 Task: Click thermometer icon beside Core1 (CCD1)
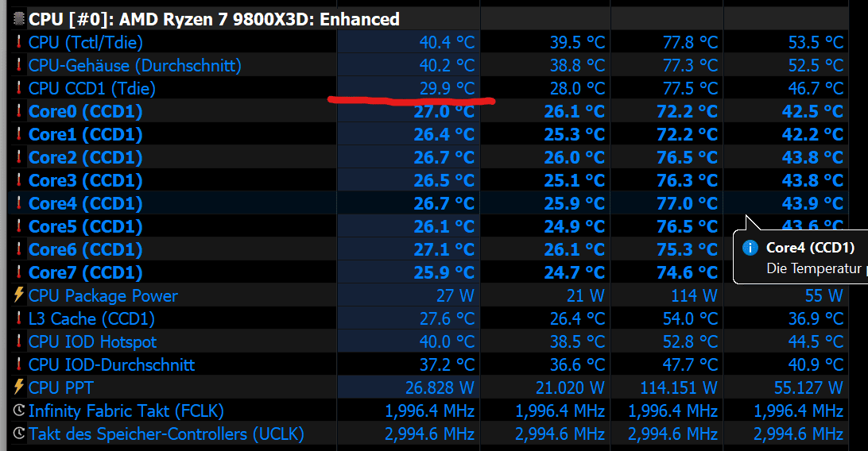click(19, 134)
